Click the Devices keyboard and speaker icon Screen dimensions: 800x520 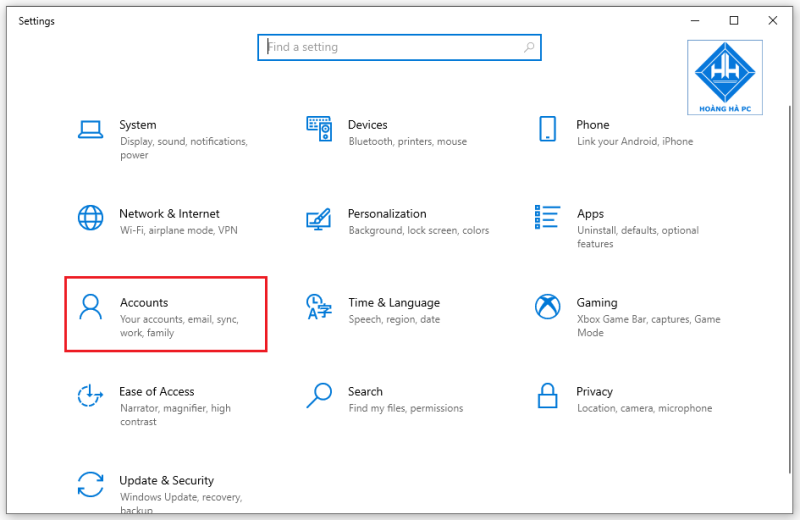coord(319,129)
